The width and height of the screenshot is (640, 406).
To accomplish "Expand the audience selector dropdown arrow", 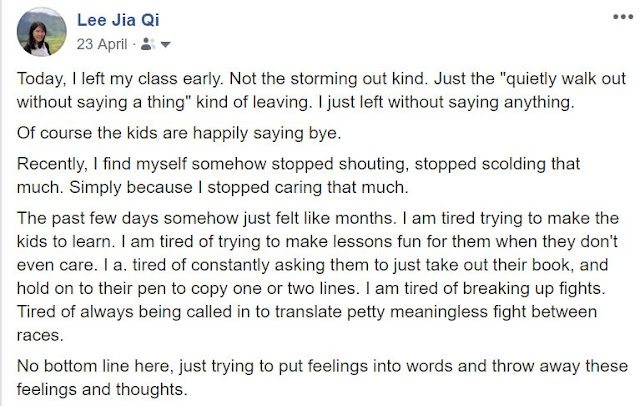I will (x=165, y=44).
